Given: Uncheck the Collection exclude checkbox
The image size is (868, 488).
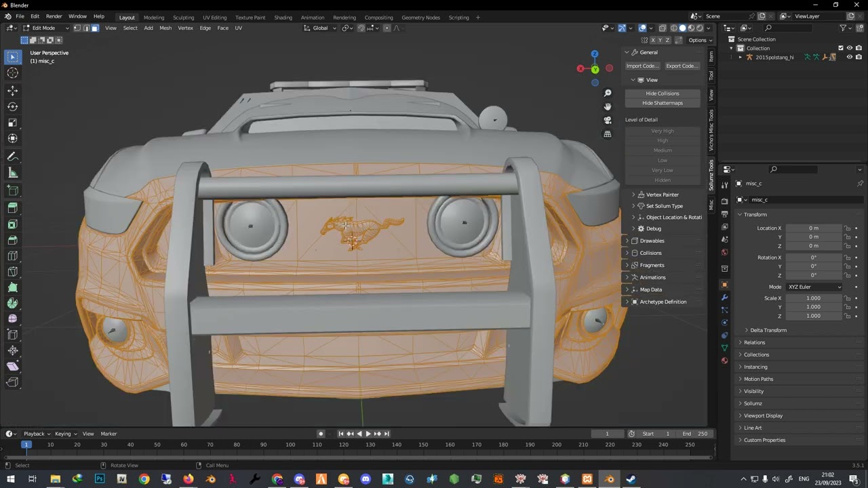Looking at the screenshot, I should 841,48.
